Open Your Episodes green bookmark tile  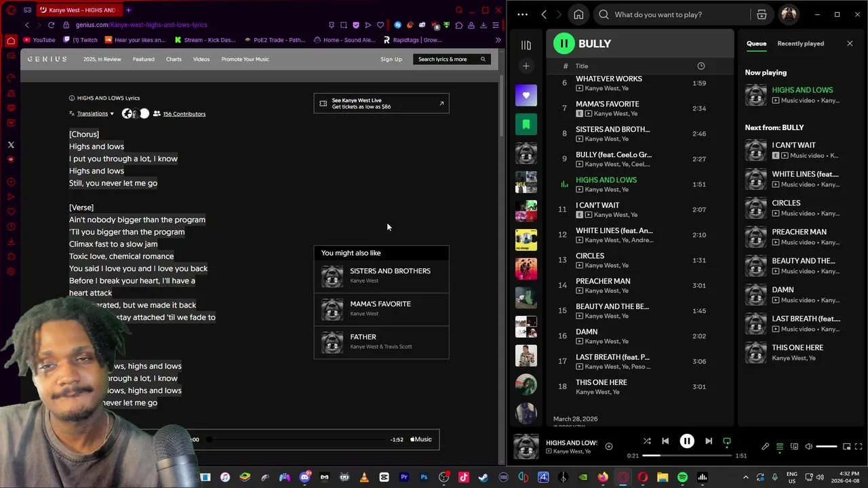(x=526, y=125)
